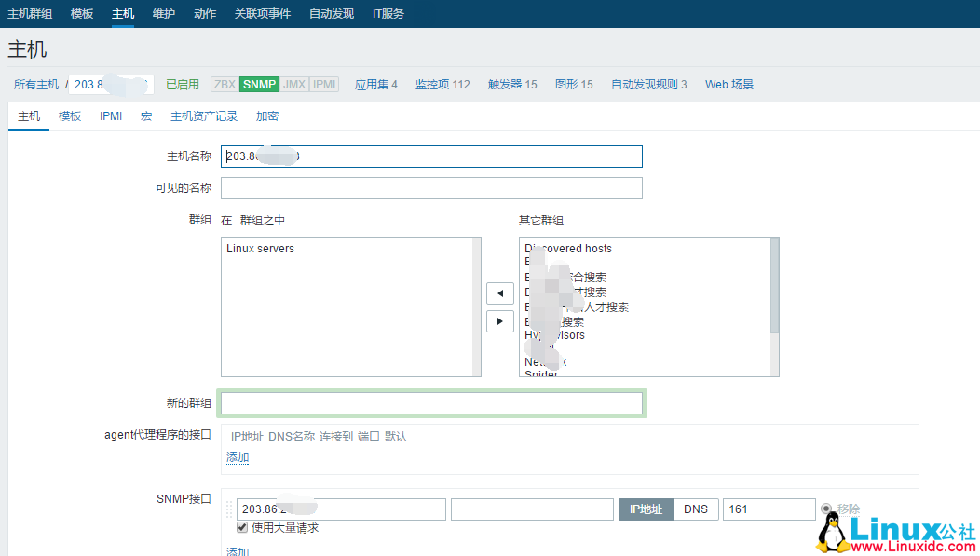Switch to the 主机资产记录 tab
The height and width of the screenshot is (556, 980).
204,116
